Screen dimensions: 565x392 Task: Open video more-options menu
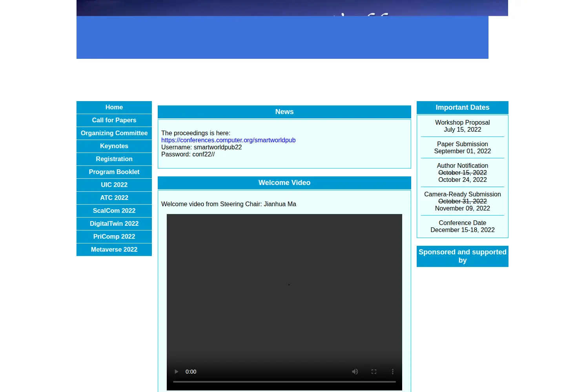(393, 372)
